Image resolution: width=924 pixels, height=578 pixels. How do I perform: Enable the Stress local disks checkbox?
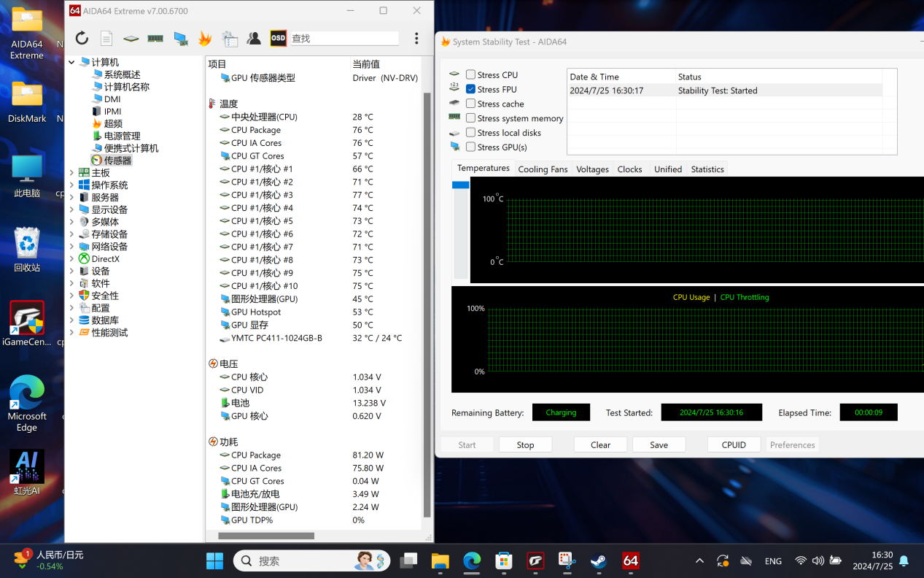(470, 133)
